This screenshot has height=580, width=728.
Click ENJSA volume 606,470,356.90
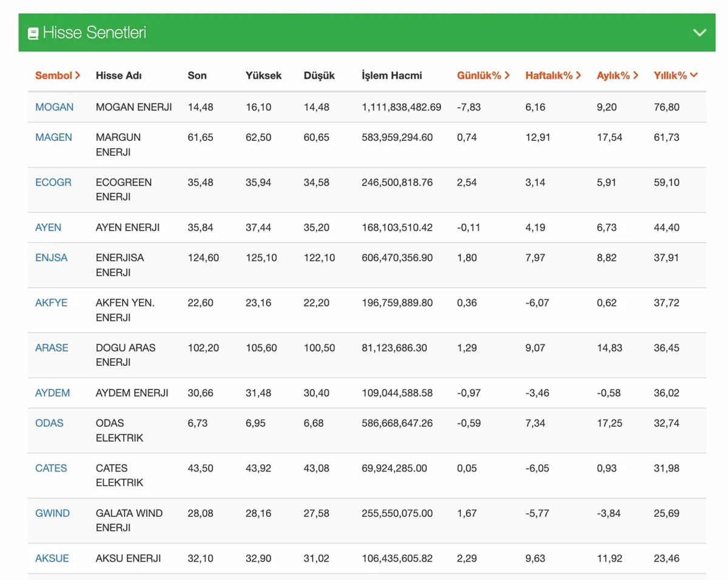(x=397, y=258)
